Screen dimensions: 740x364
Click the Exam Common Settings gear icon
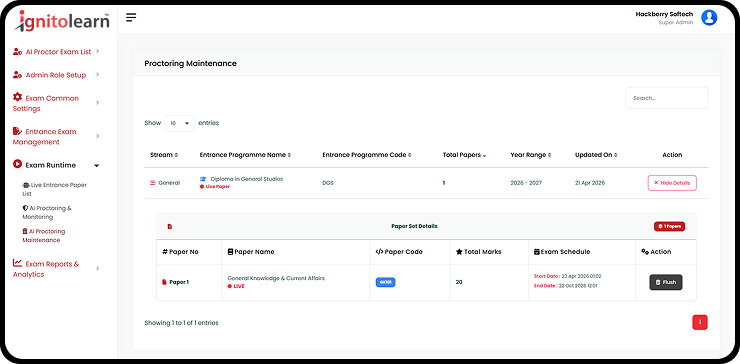[17, 97]
